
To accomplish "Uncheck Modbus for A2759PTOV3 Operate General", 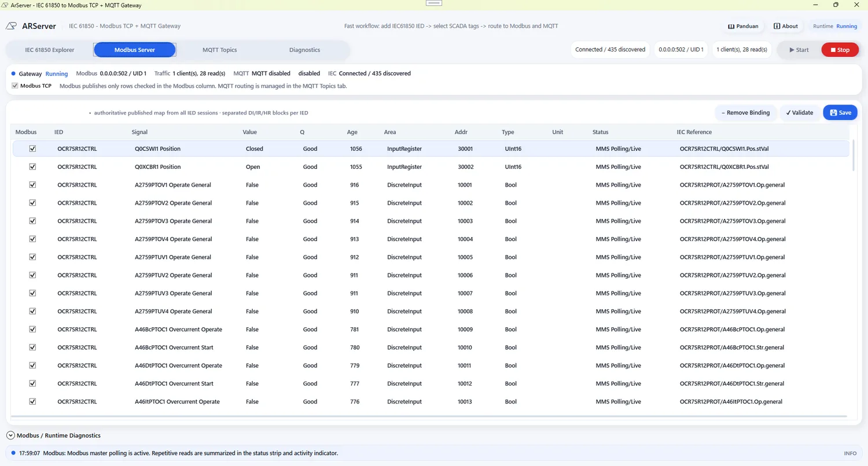I will pos(32,221).
